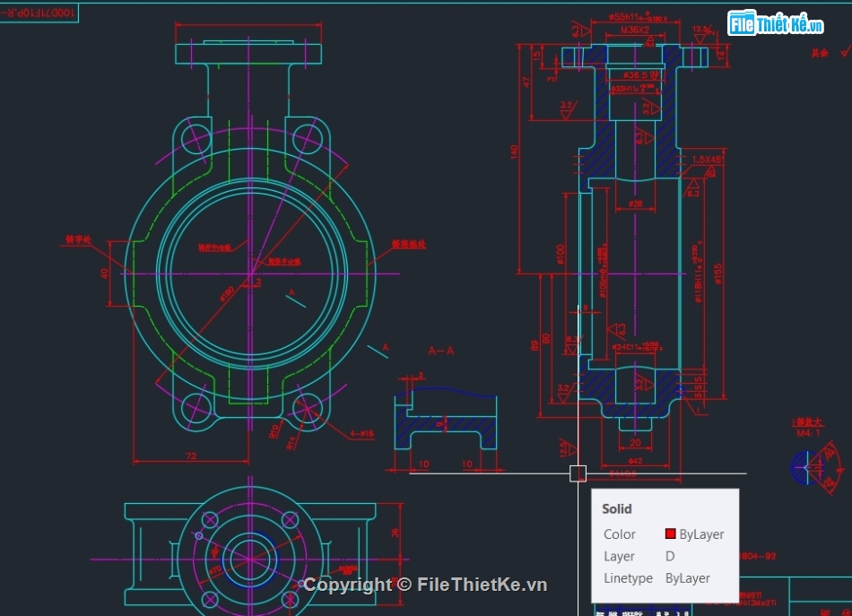Image resolution: width=852 pixels, height=616 pixels.
Task: Select the ø180 diagonal dimension
Action: (227, 293)
